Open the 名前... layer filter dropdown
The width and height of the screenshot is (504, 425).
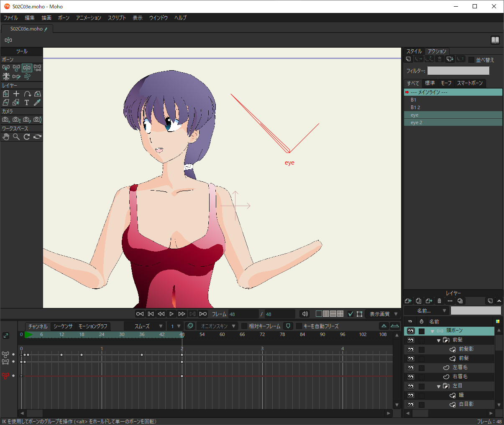(x=426, y=310)
